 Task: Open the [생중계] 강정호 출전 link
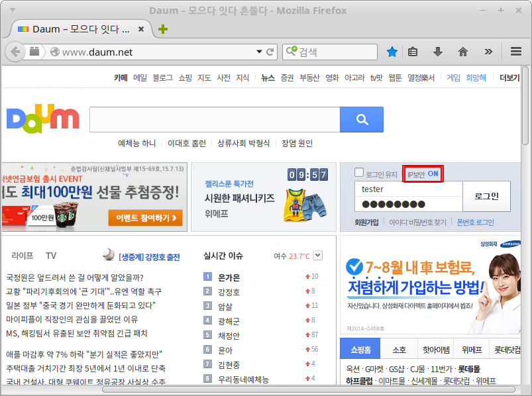pos(149,257)
